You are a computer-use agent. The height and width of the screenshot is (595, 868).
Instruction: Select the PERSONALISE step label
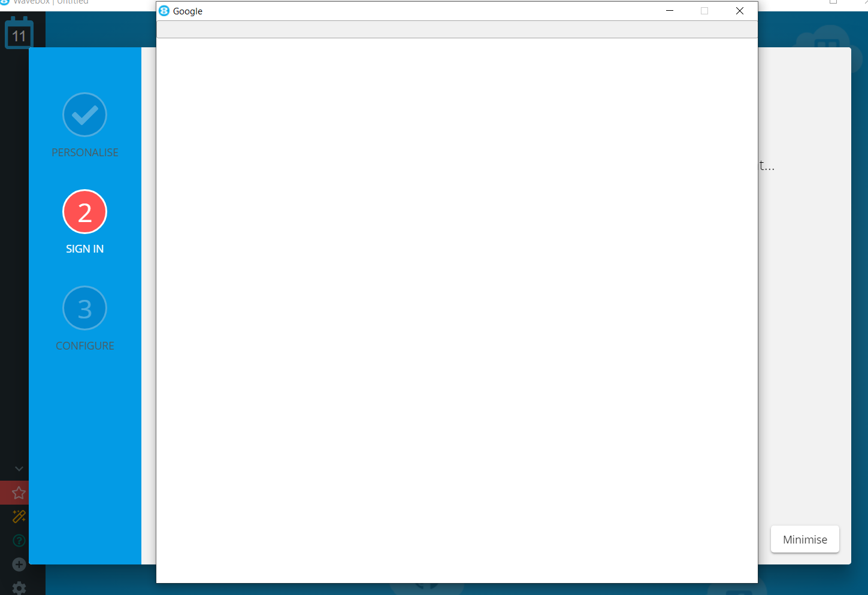pos(84,152)
